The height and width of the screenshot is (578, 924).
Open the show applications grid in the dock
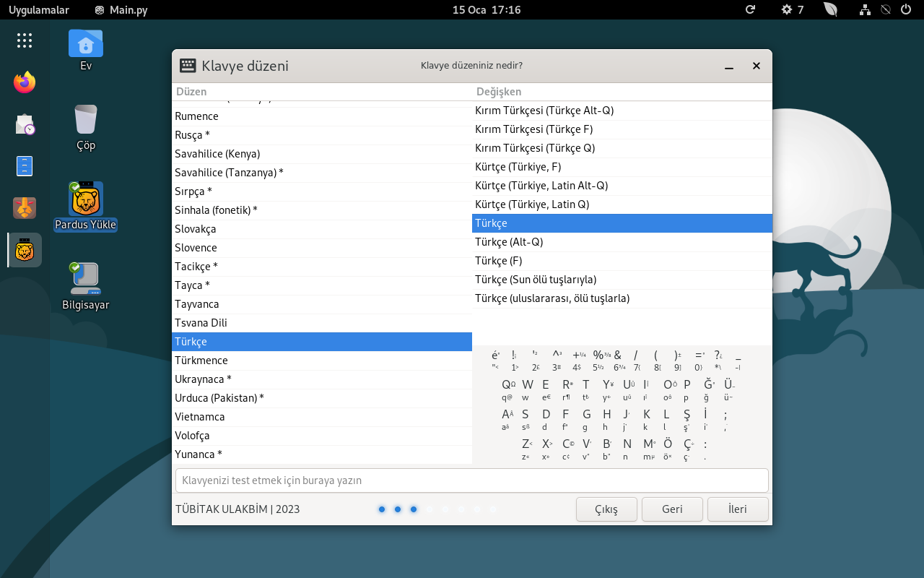25,40
